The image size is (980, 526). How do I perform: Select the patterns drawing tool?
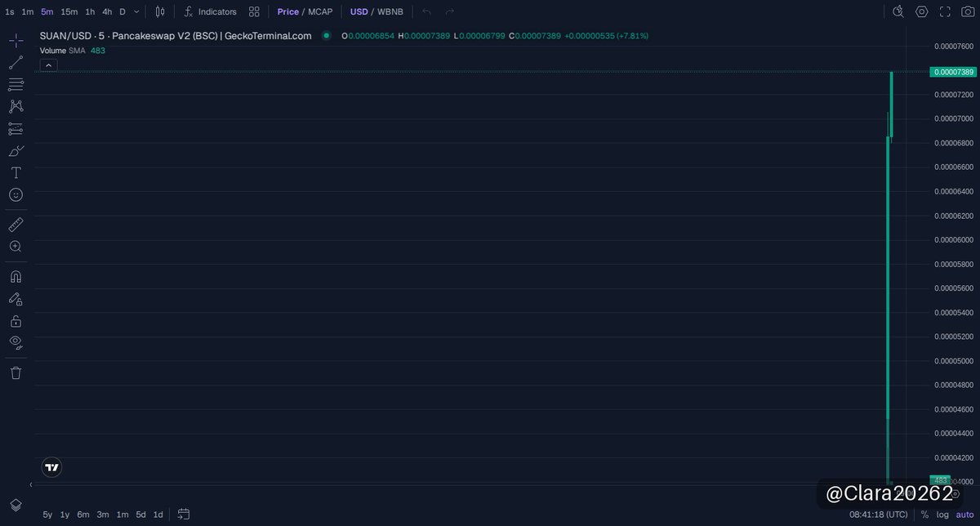pyautogui.click(x=16, y=106)
